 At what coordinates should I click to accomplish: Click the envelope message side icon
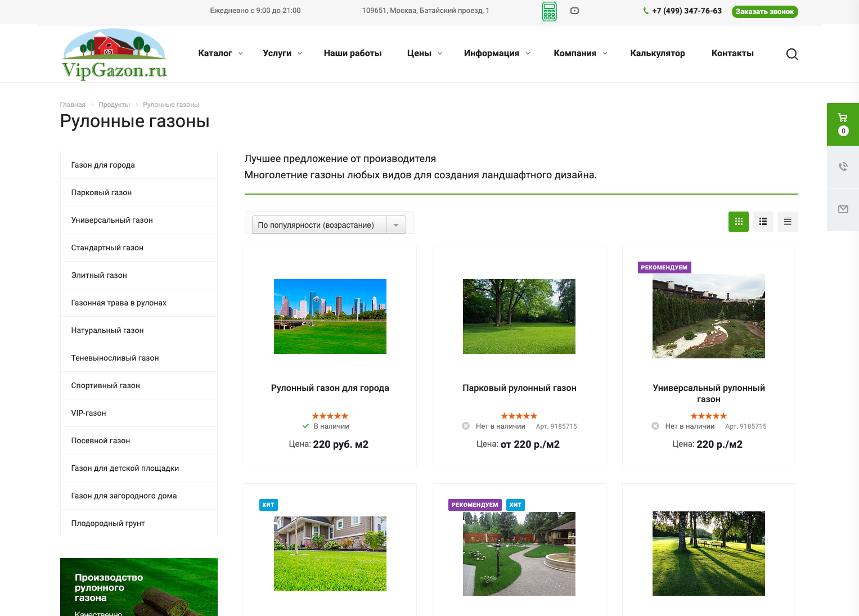(842, 209)
